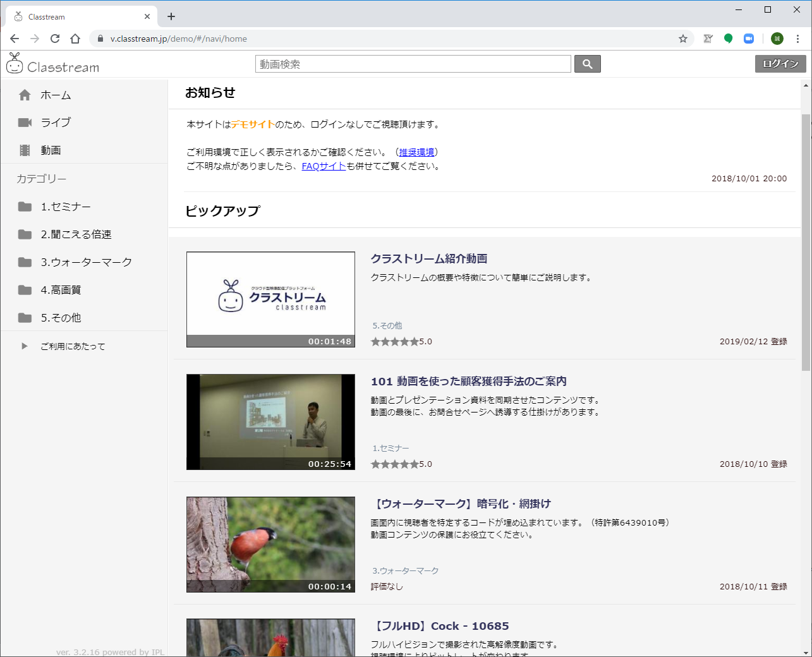Open the reading list extension icon

(x=708, y=39)
